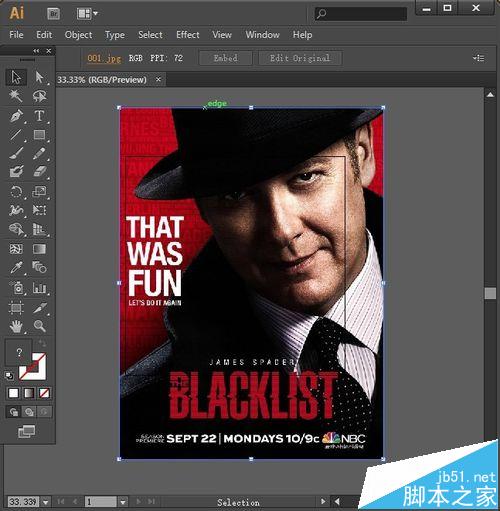
Task: Open the File menu
Action: point(16,35)
